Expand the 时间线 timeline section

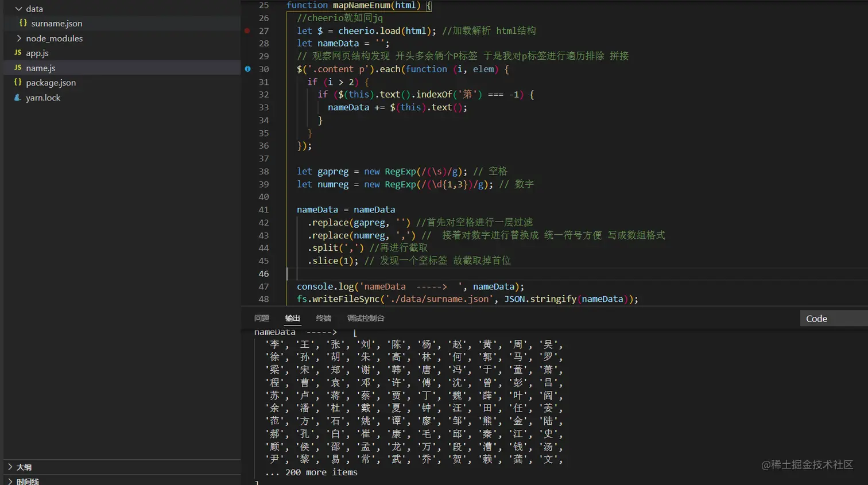coord(10,482)
